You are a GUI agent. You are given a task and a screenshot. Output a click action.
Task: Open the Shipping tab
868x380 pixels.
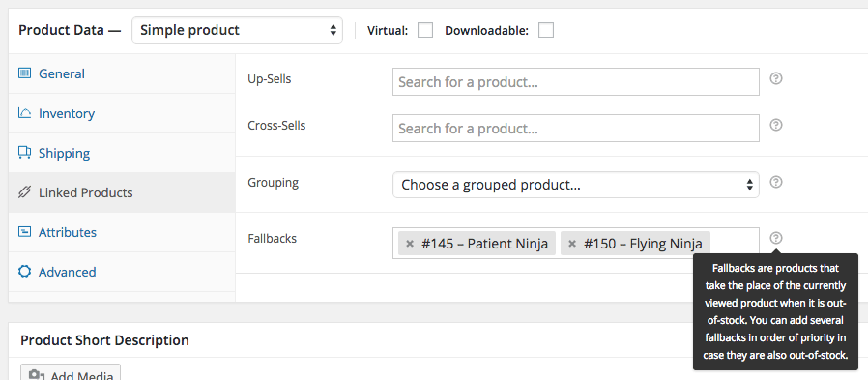122,153
